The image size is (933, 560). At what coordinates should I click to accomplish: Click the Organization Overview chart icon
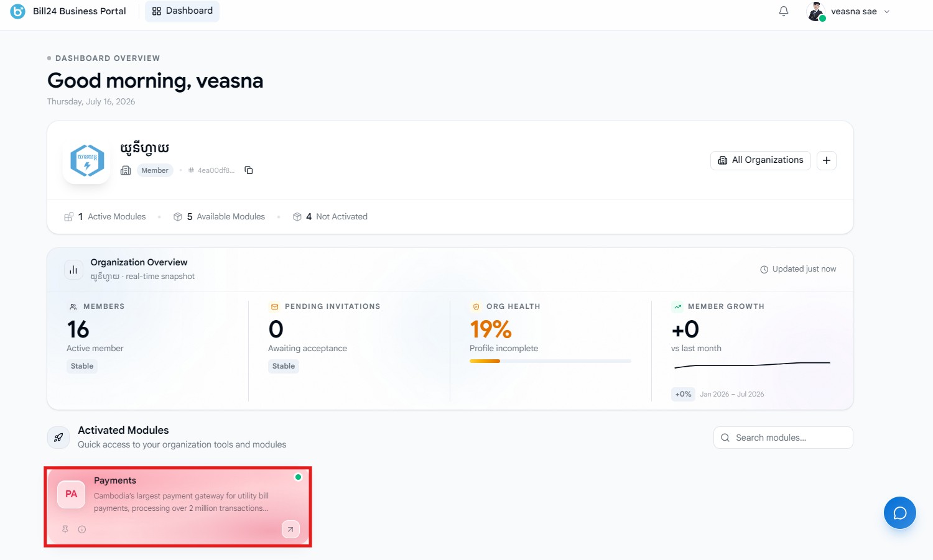(73, 270)
